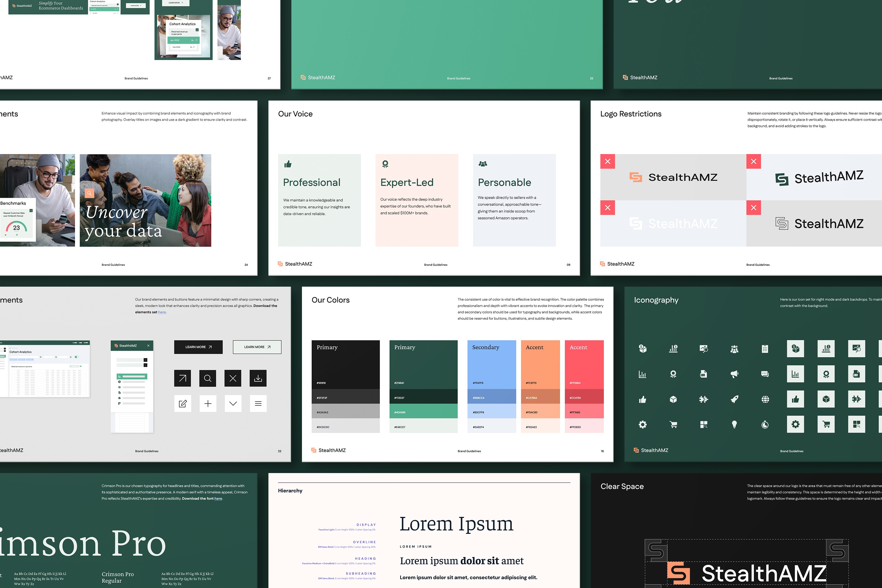Click the white hamburger menu icon tile

(x=258, y=403)
